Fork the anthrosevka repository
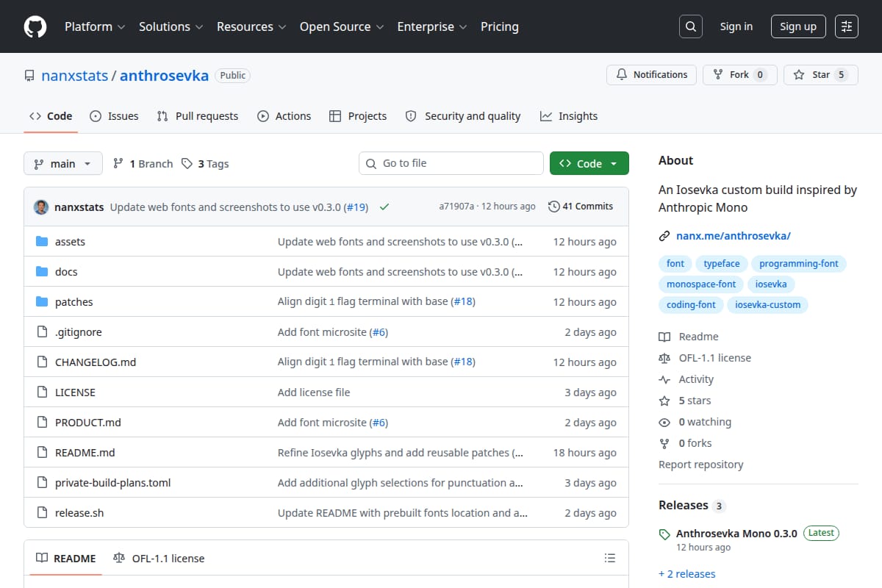The height and width of the screenshot is (588, 882). coord(739,75)
